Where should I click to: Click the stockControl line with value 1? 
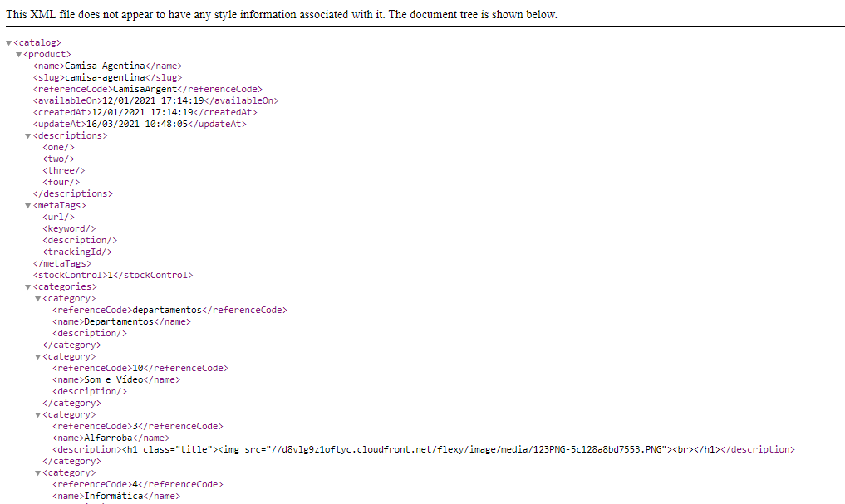pyautogui.click(x=113, y=275)
